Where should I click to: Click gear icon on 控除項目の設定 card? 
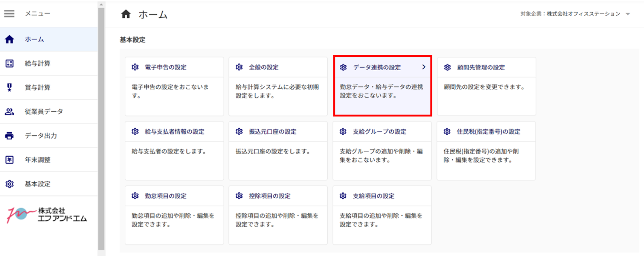tap(239, 196)
